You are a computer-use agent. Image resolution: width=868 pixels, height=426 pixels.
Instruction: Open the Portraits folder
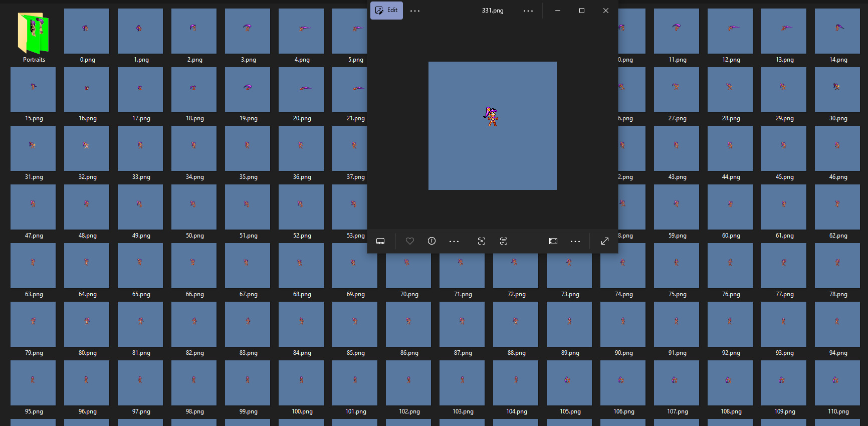[34, 33]
